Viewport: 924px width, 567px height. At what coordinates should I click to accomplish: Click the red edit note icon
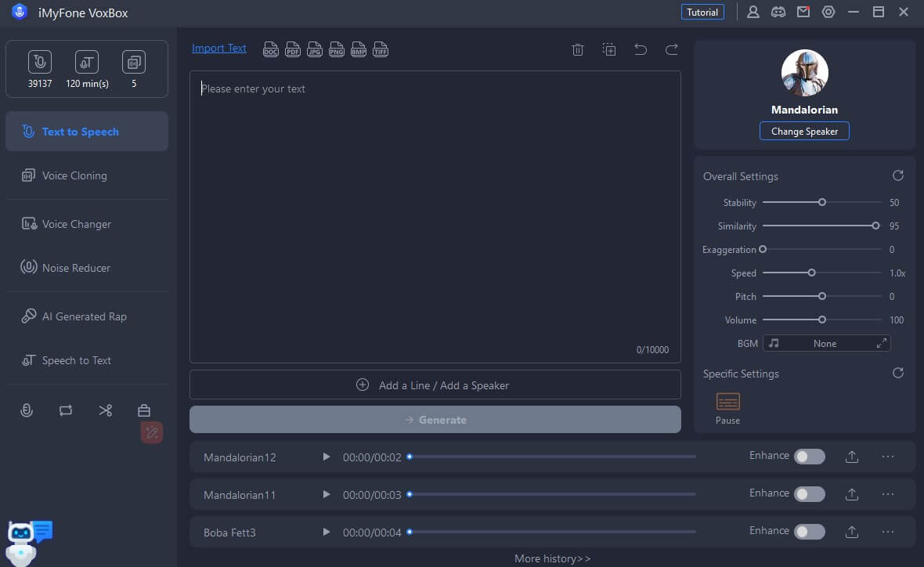pos(151,432)
